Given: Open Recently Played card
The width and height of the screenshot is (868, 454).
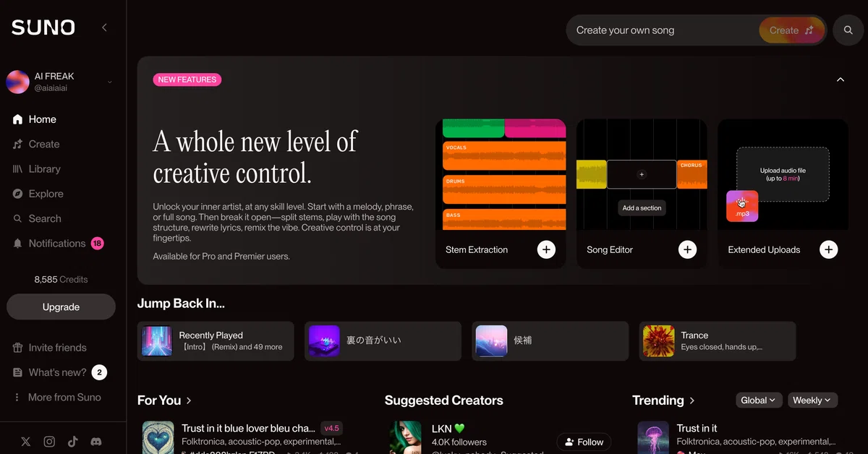Looking at the screenshot, I should coord(216,341).
